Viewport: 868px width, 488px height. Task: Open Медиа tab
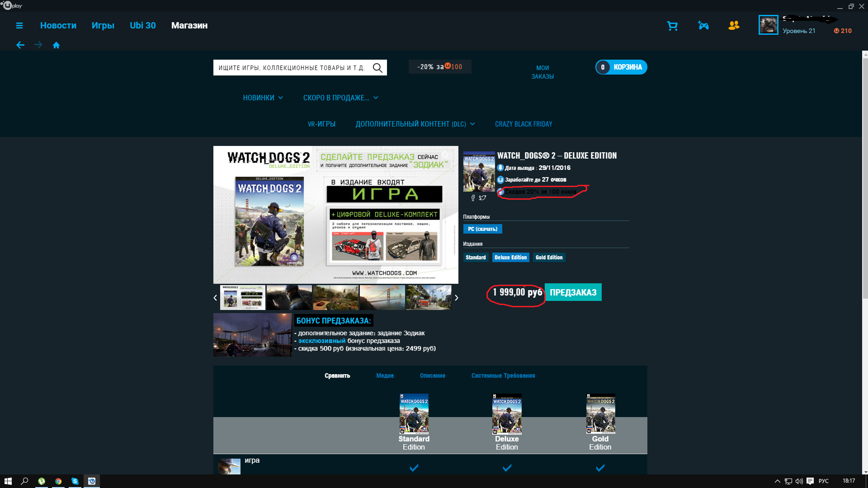[x=385, y=376]
